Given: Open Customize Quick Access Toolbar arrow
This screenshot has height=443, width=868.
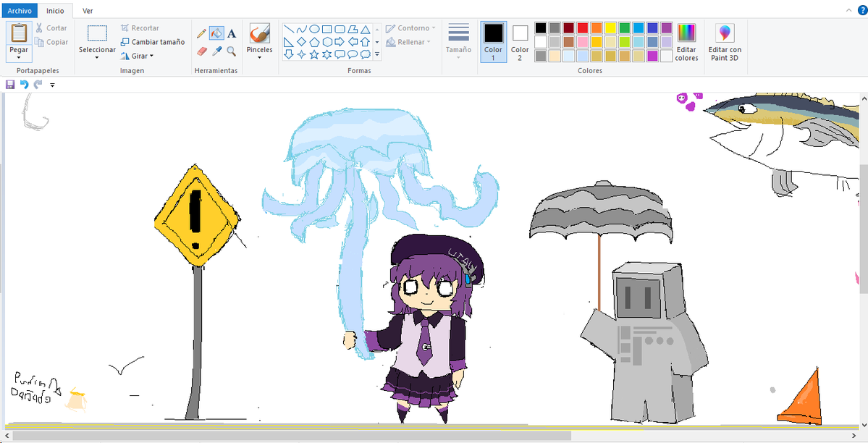Looking at the screenshot, I should 53,85.
